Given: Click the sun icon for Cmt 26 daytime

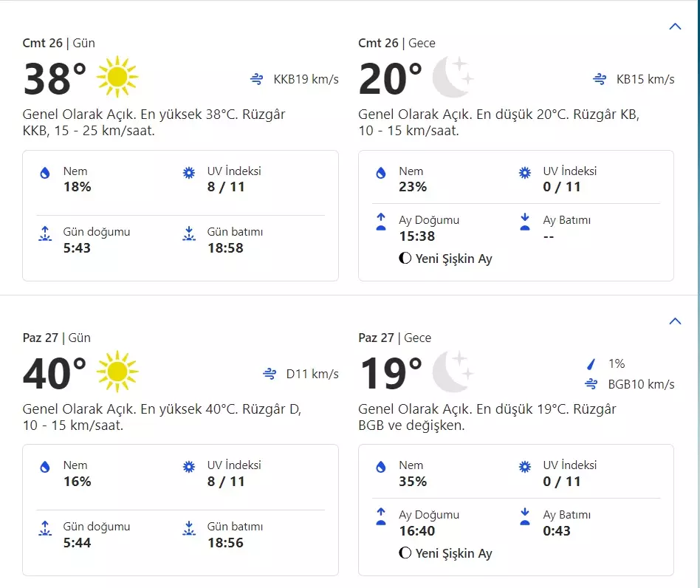Looking at the screenshot, I should pyautogui.click(x=117, y=77).
